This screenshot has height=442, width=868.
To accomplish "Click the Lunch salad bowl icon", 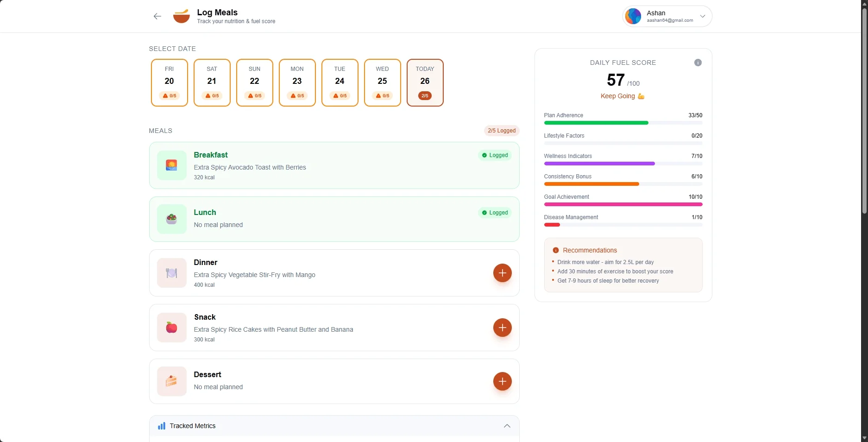I will (x=171, y=219).
